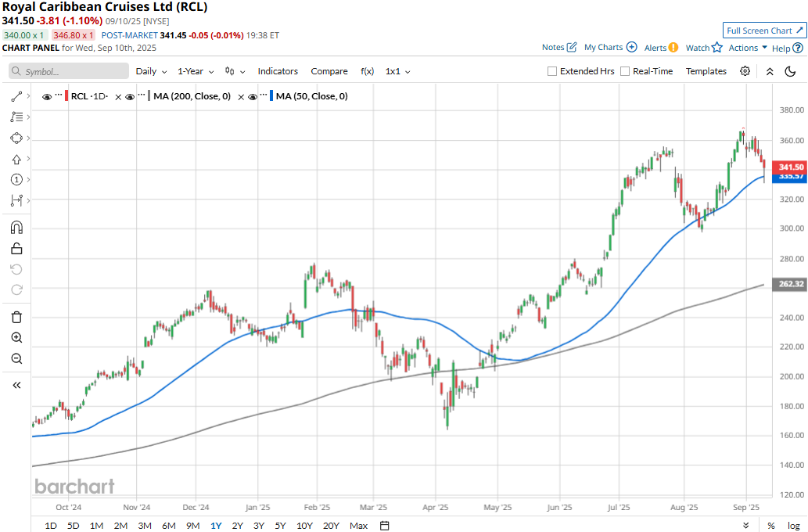Zoom in with the magnifier plus icon
The width and height of the screenshot is (808, 532).
pos(16,338)
